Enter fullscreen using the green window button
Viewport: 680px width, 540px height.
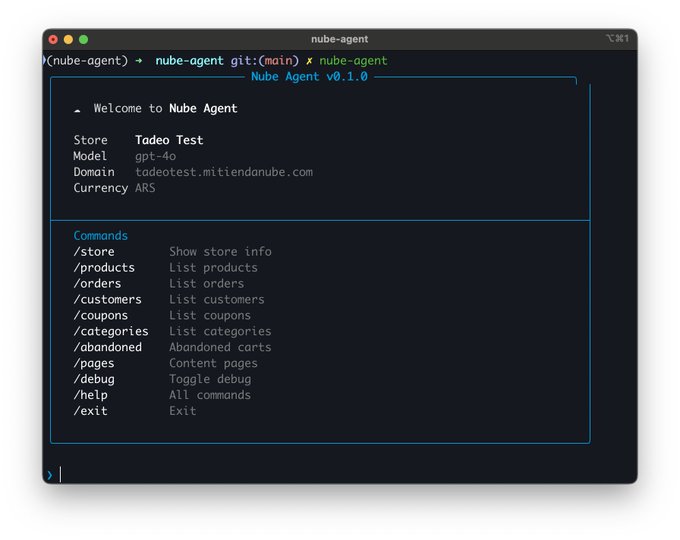pyautogui.click(x=84, y=39)
